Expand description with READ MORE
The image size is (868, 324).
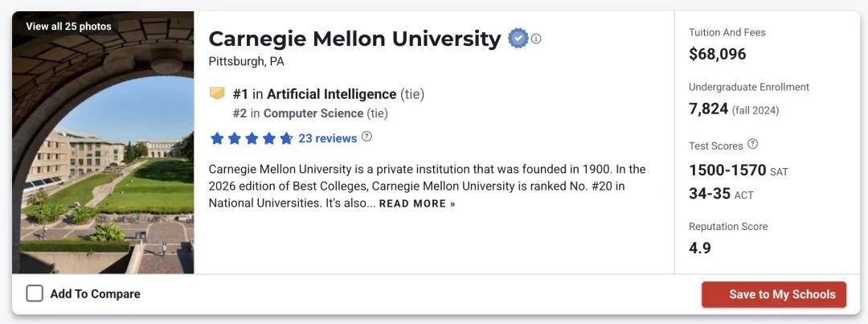[417, 203]
